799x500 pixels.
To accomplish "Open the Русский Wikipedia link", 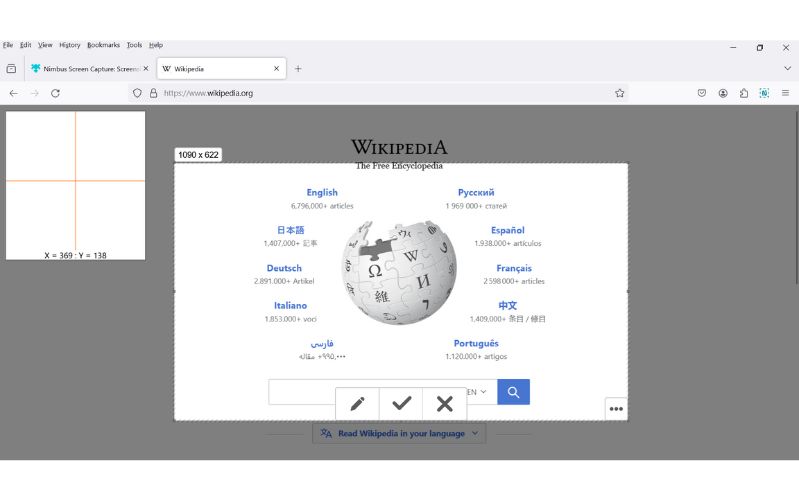I will coord(476,192).
